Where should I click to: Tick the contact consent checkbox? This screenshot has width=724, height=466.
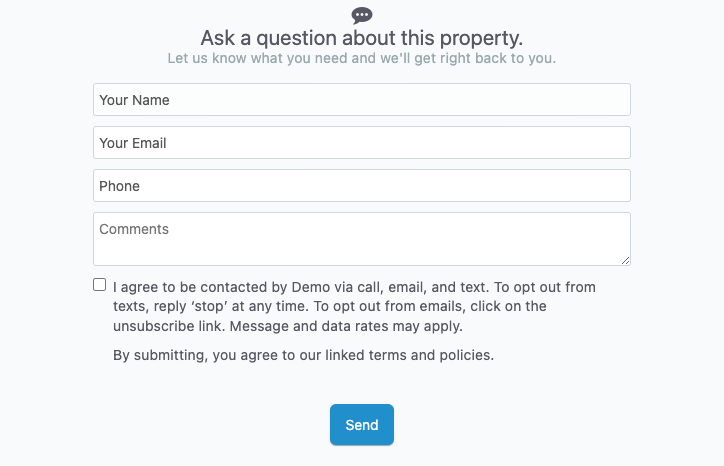[x=99, y=284]
